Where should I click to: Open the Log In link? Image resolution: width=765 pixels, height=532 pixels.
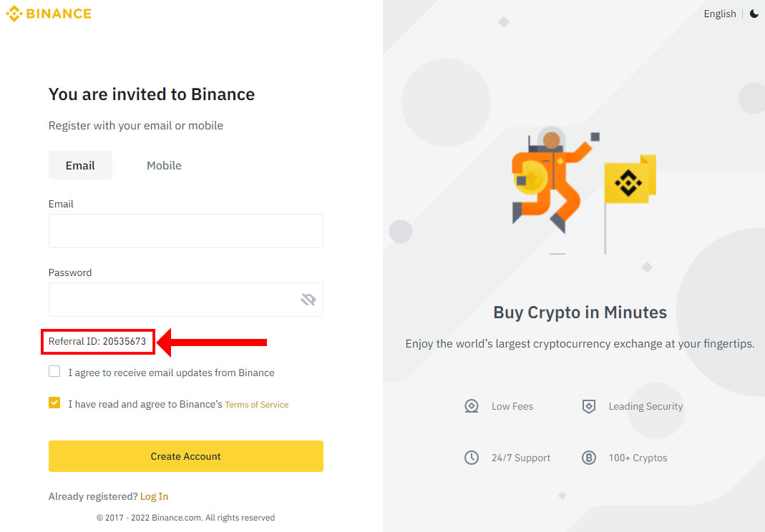(x=154, y=496)
